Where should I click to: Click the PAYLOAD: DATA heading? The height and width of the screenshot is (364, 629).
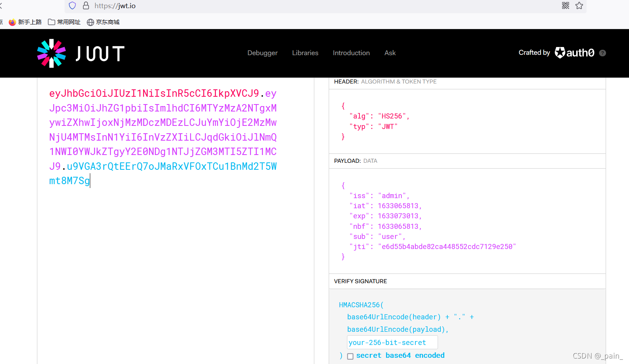(356, 161)
